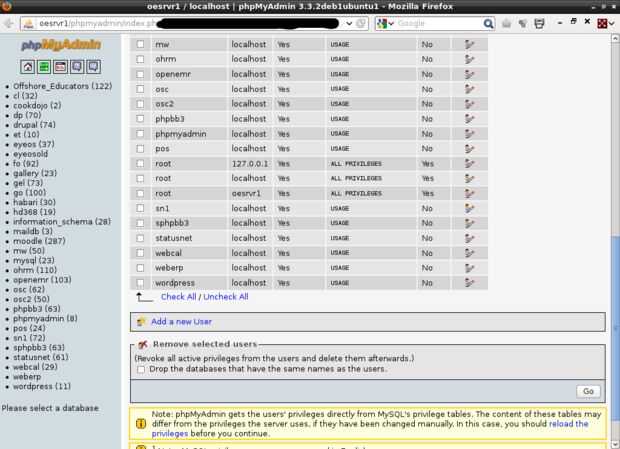The width and height of the screenshot is (620, 449).
Task: Edit privileges icon for user ohrm
Action: pos(469,59)
